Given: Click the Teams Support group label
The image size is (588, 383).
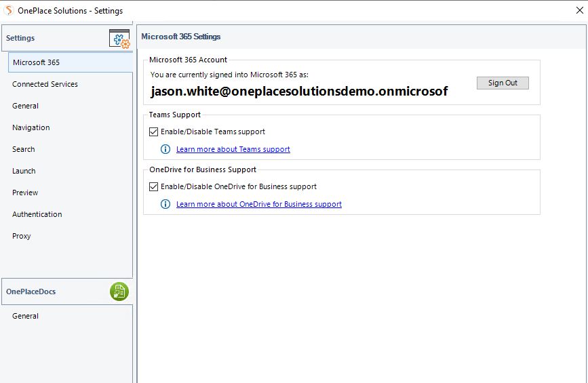Looking at the screenshot, I should [x=175, y=115].
